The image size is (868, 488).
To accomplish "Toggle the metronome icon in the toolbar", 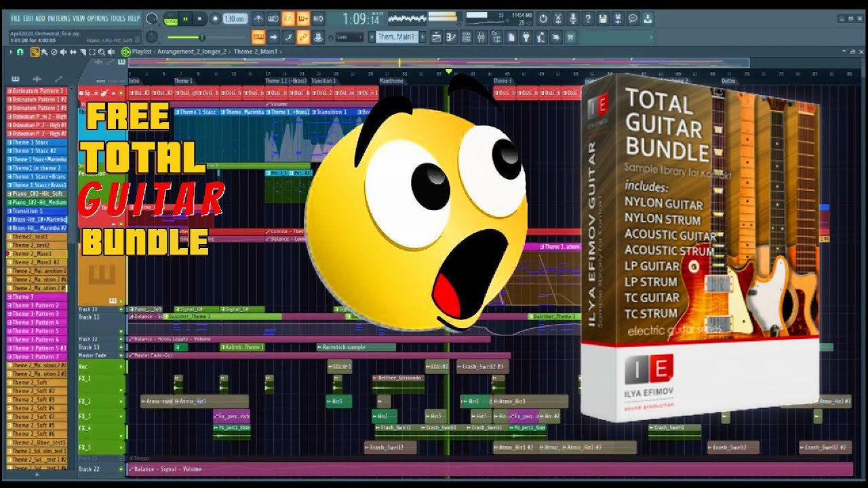I will [258, 18].
